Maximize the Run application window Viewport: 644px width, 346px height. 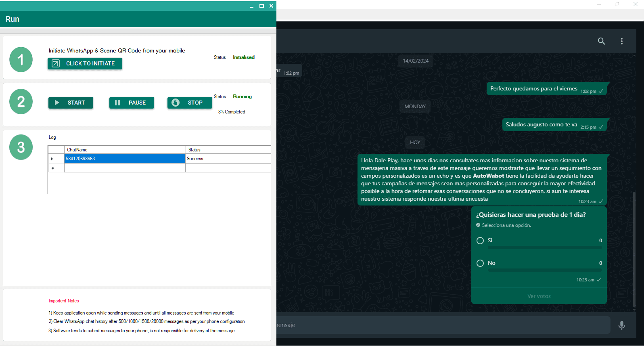(261, 6)
